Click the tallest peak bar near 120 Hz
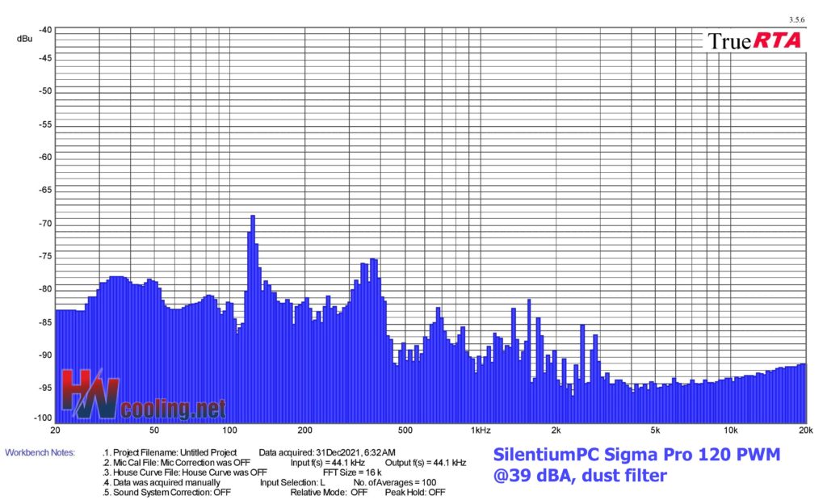The image size is (827, 504). tap(253, 318)
